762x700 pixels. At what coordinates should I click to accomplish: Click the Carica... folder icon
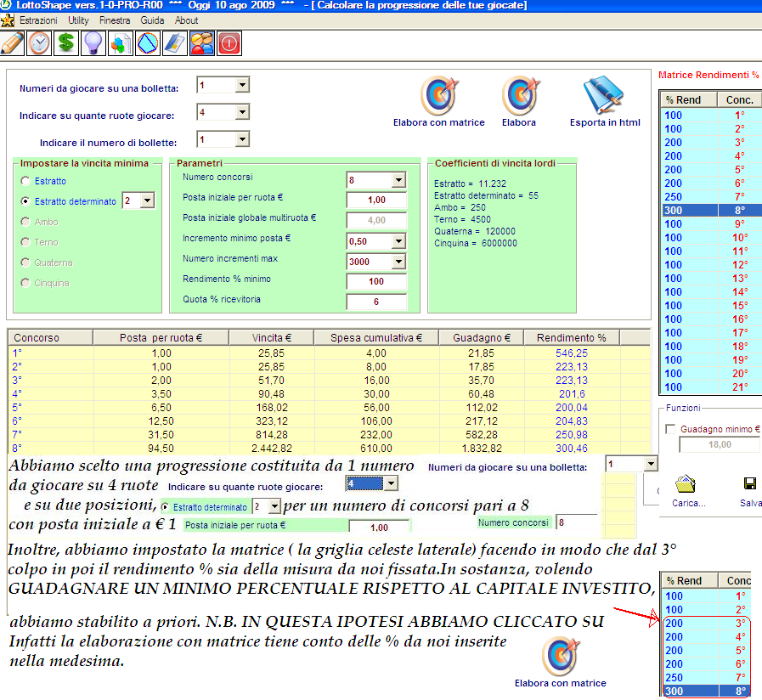[686, 484]
